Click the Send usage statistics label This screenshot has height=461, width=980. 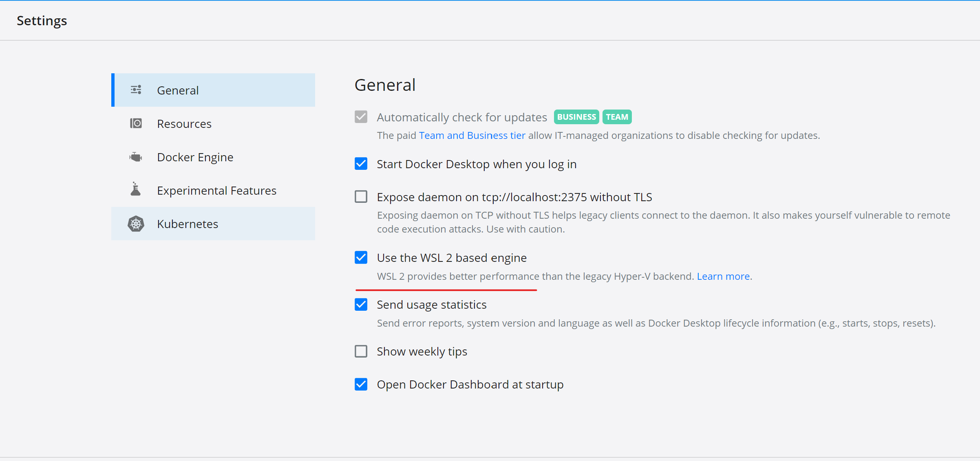(x=432, y=305)
